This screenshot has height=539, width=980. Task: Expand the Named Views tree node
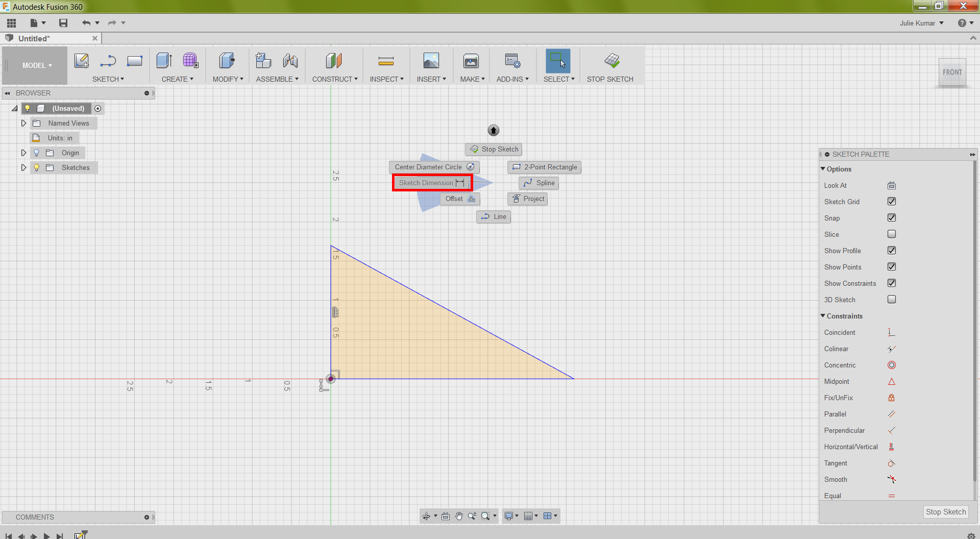[23, 123]
